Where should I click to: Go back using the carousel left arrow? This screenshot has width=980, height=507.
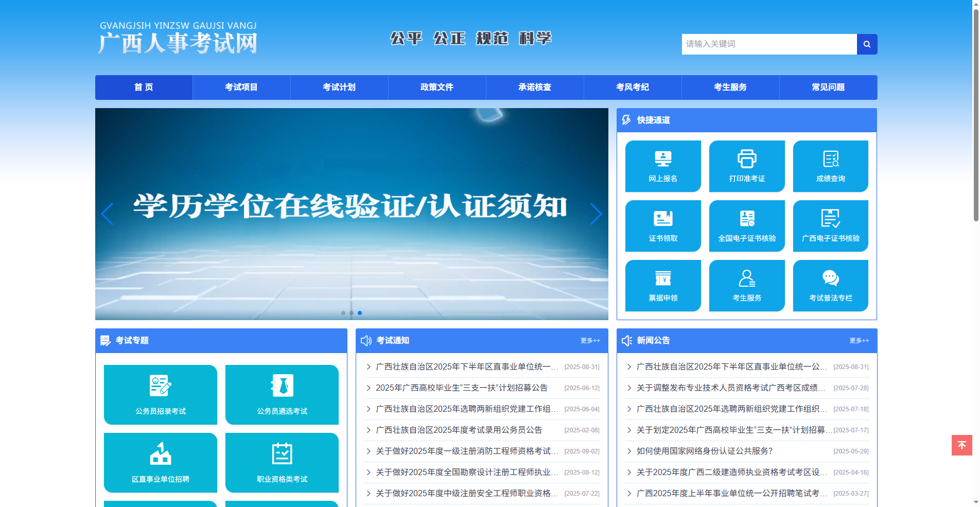107,214
